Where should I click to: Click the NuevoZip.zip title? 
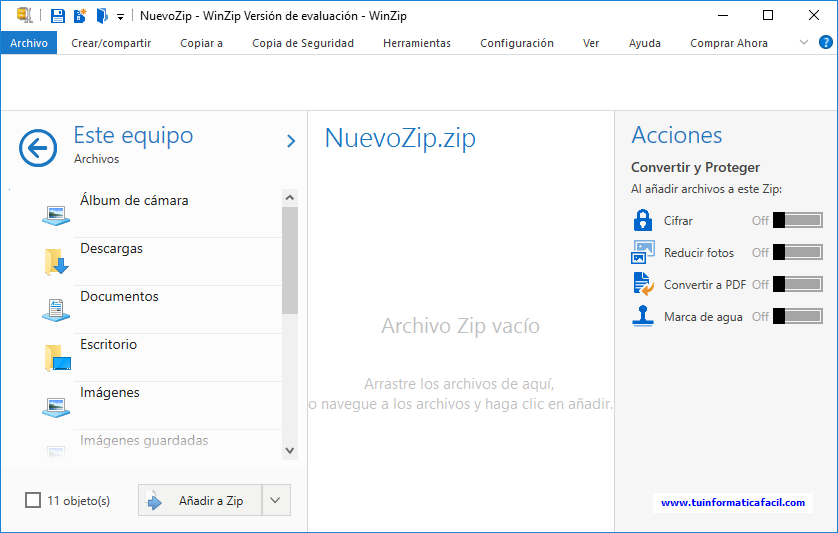pyautogui.click(x=400, y=138)
